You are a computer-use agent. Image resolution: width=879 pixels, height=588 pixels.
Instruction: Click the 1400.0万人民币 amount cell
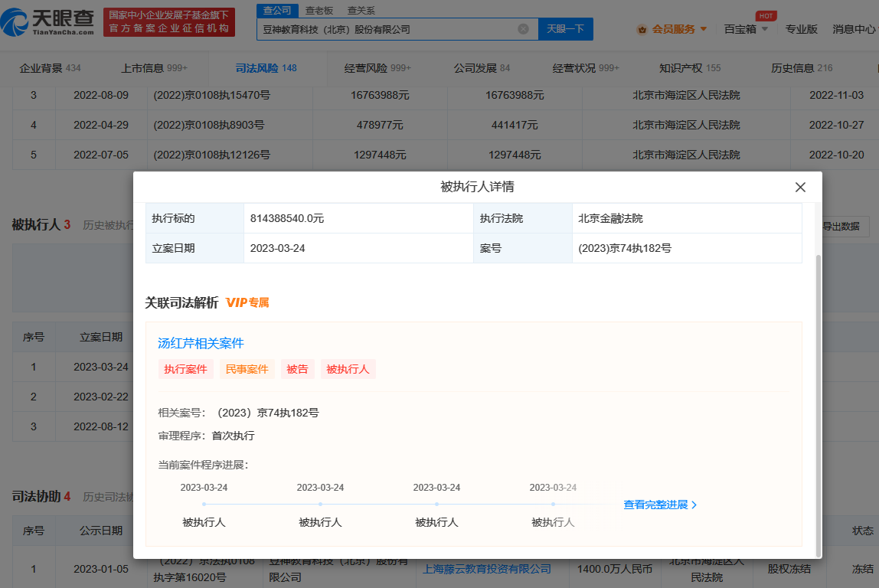[x=614, y=570]
